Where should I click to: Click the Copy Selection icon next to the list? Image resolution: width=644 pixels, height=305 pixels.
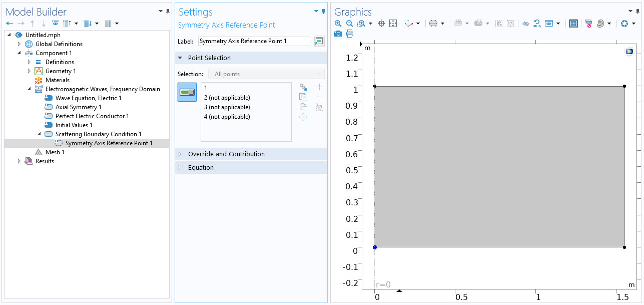click(303, 97)
